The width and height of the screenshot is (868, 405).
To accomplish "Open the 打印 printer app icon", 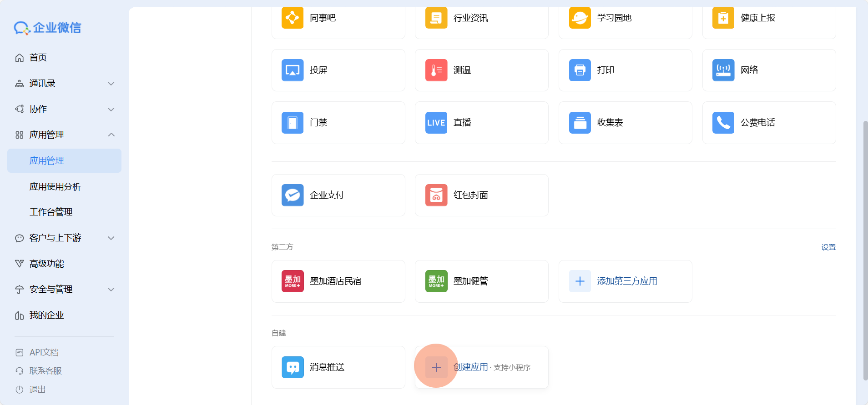I will tap(580, 70).
